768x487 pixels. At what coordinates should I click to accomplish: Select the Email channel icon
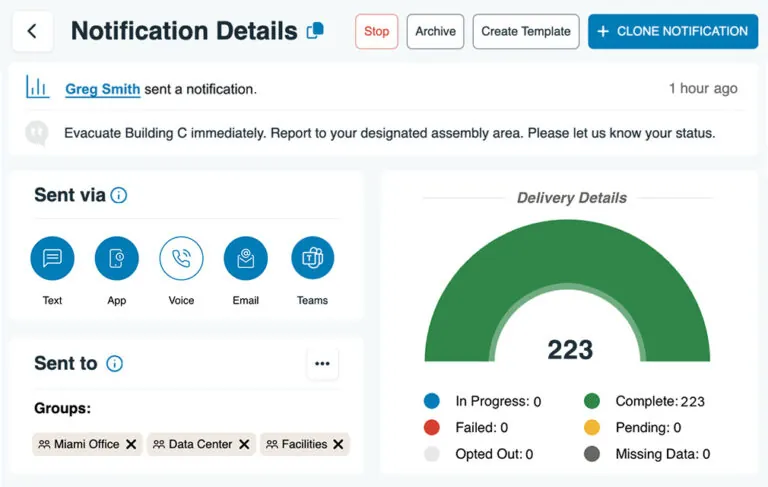pos(245,258)
